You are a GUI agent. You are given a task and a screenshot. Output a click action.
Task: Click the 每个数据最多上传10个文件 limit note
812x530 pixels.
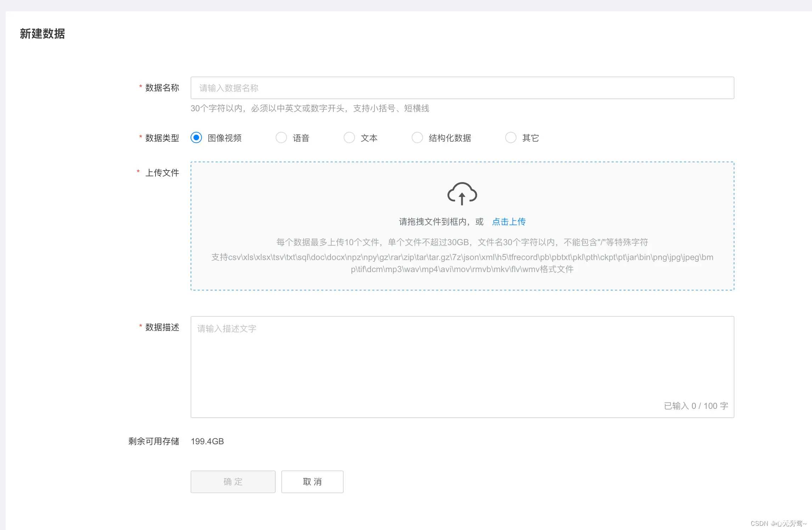pos(462,242)
